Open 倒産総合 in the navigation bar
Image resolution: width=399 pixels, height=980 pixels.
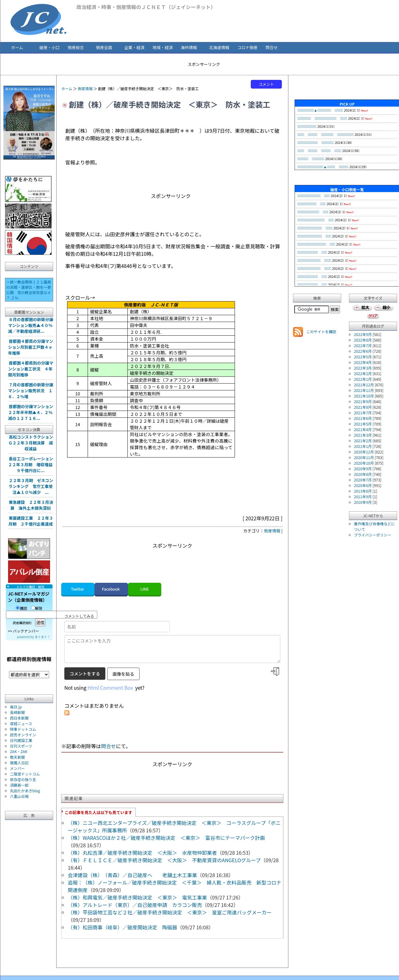[76, 48]
